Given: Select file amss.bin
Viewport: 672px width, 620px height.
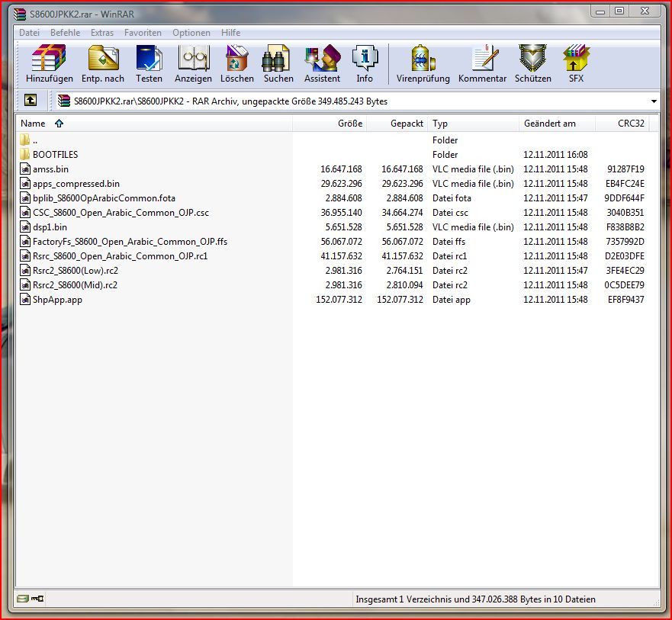Looking at the screenshot, I should tap(50, 169).
